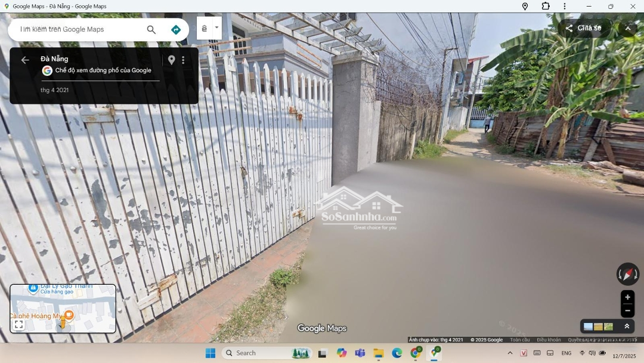Open directions with the blue arrow icon
The width and height of the screenshot is (644, 363).
(175, 30)
